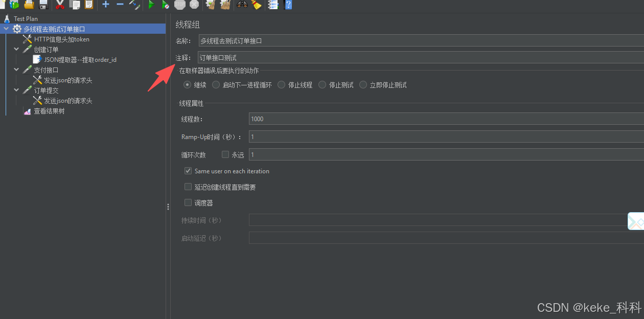Viewport: 644px width, 319px height.
Task: Click the Test Plan flask icon
Action: [x=7, y=19]
